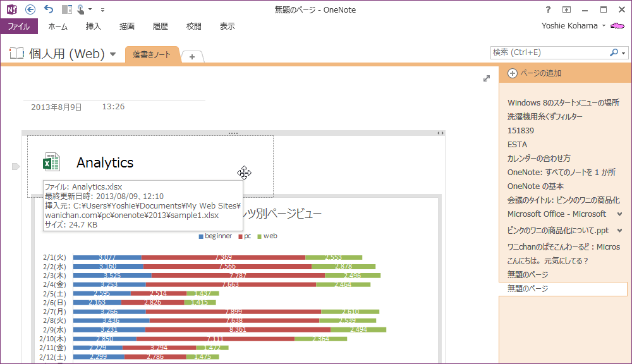The height and width of the screenshot is (364, 632).
Task: Open the Help question mark
Action: (x=548, y=9)
